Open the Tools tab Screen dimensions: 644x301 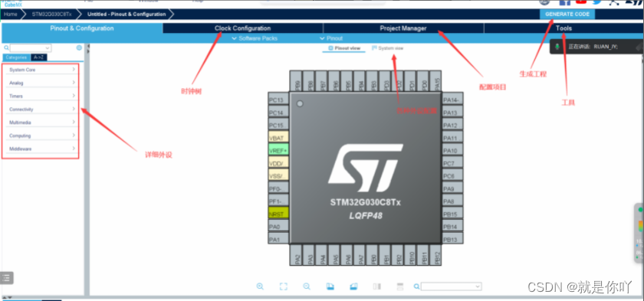tap(564, 28)
